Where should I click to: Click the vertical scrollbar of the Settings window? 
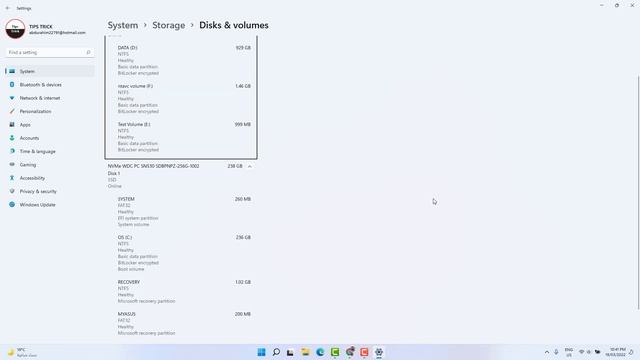[638, 192]
